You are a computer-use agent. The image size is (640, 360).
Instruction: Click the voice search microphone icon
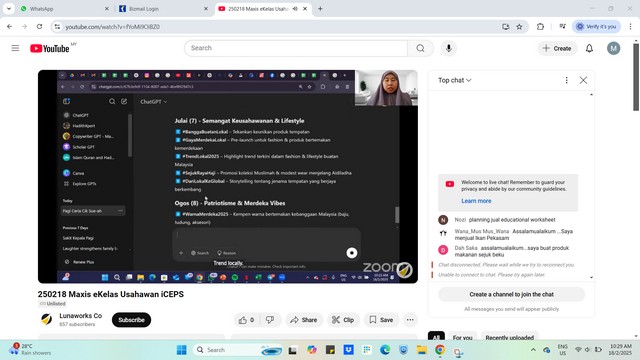[x=449, y=48]
